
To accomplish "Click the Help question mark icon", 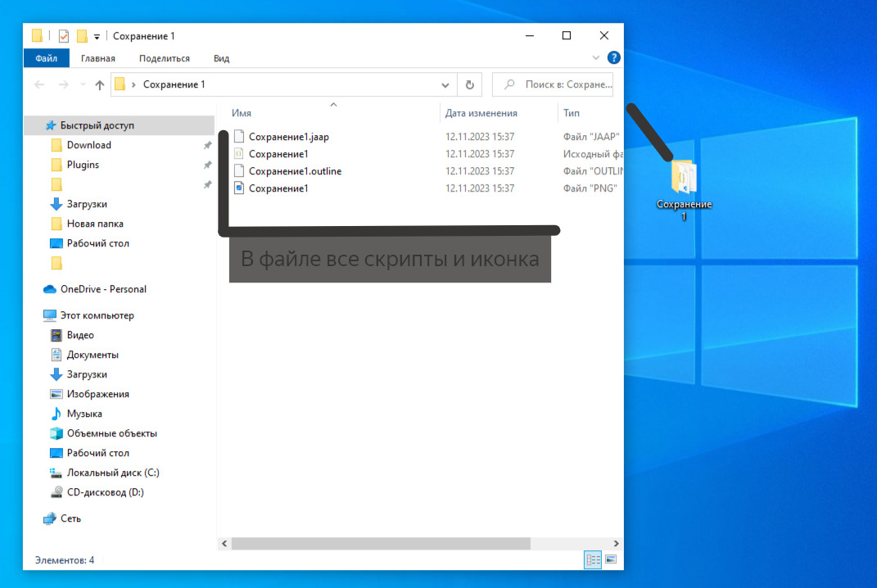I will click(x=613, y=58).
